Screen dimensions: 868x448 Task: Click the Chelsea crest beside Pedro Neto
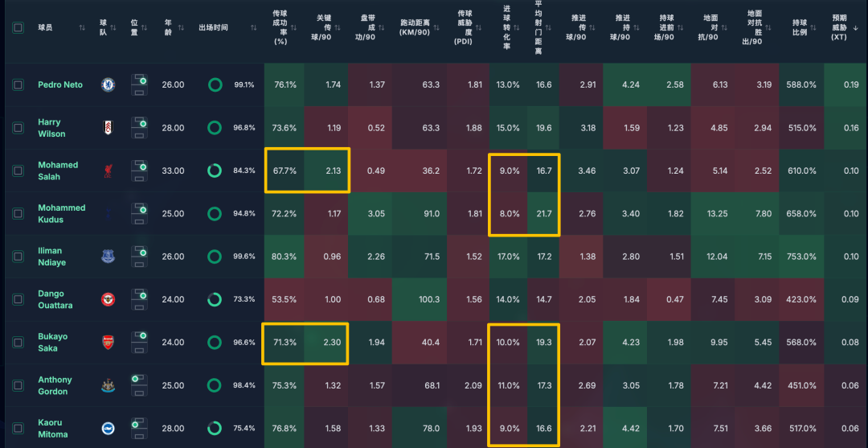(108, 84)
